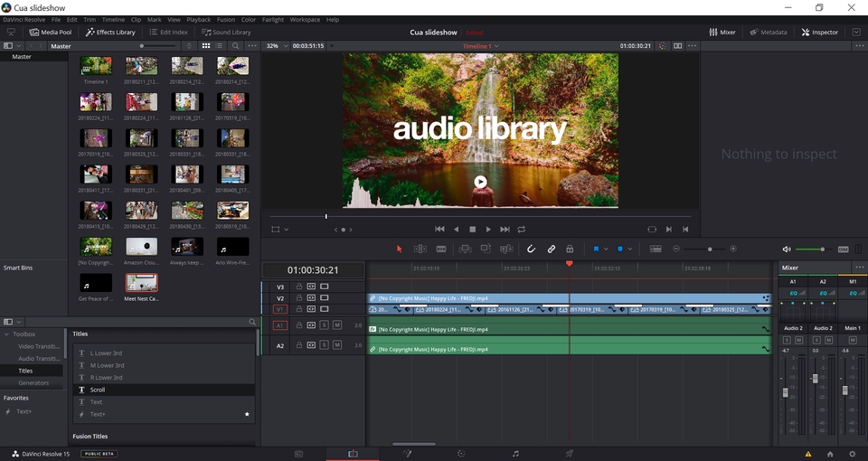Add a blue Marker at playhead
The height and width of the screenshot is (461, 868).
coord(620,249)
